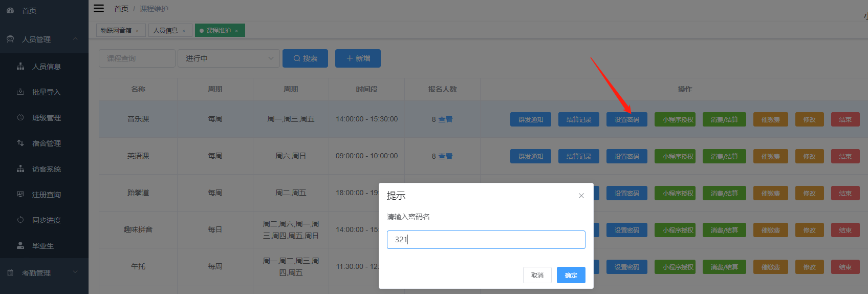Click the 考勤管理 calendar icon
The image size is (868, 294).
click(10, 272)
